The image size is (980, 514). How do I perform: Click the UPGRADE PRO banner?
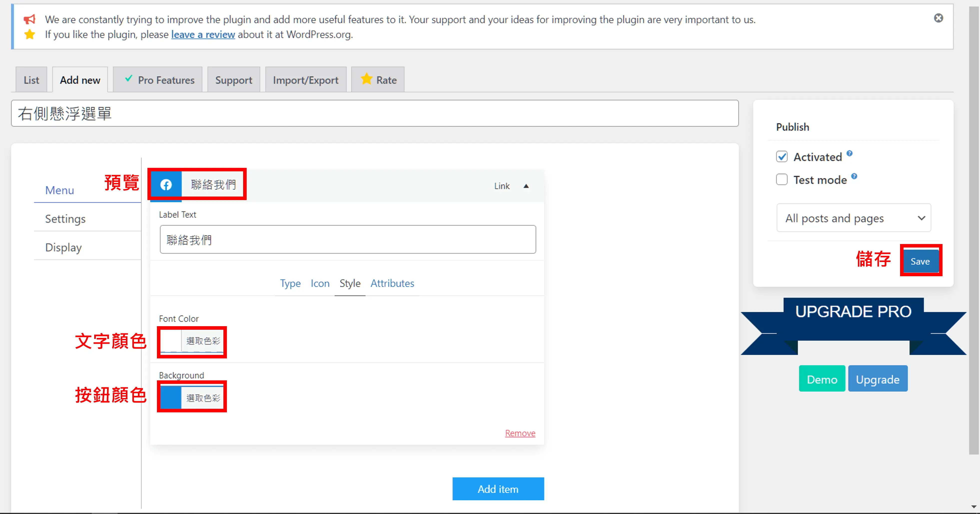point(853,326)
